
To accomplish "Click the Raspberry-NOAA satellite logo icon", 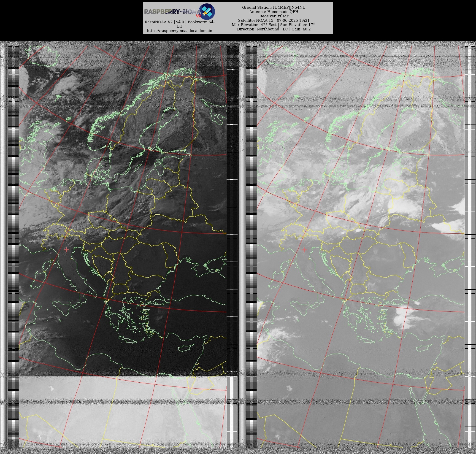I will 207,11.
